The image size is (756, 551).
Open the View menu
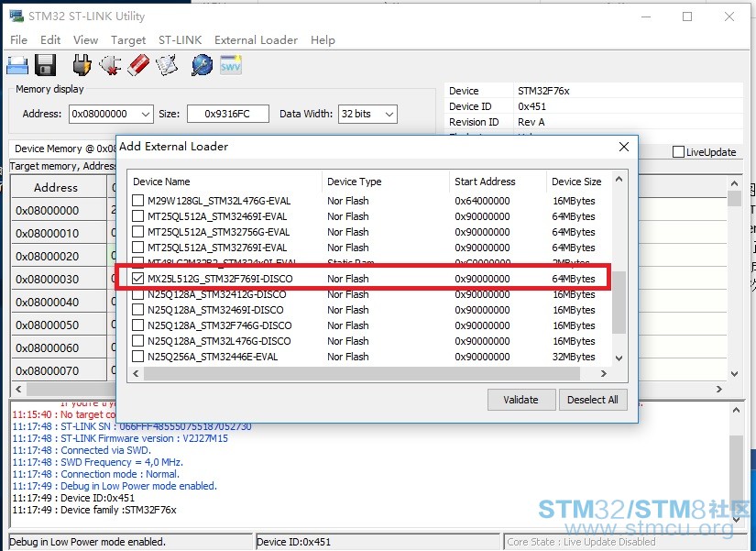[85, 40]
